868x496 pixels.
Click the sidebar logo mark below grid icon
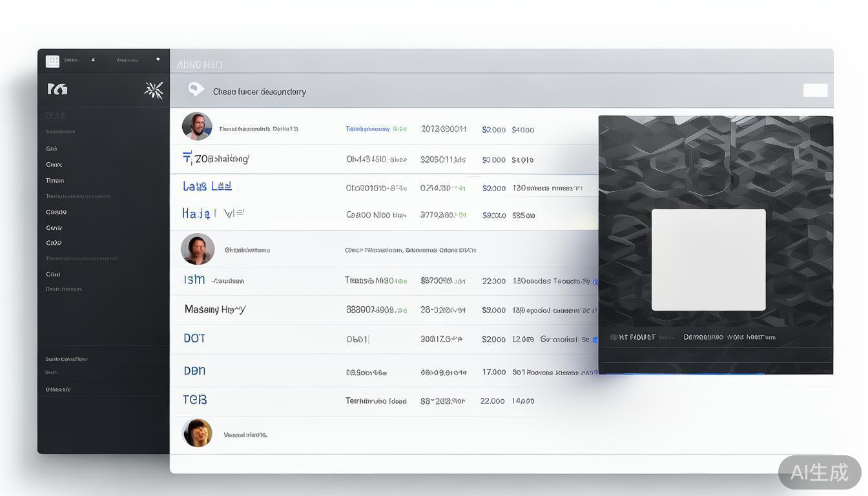pos(57,89)
